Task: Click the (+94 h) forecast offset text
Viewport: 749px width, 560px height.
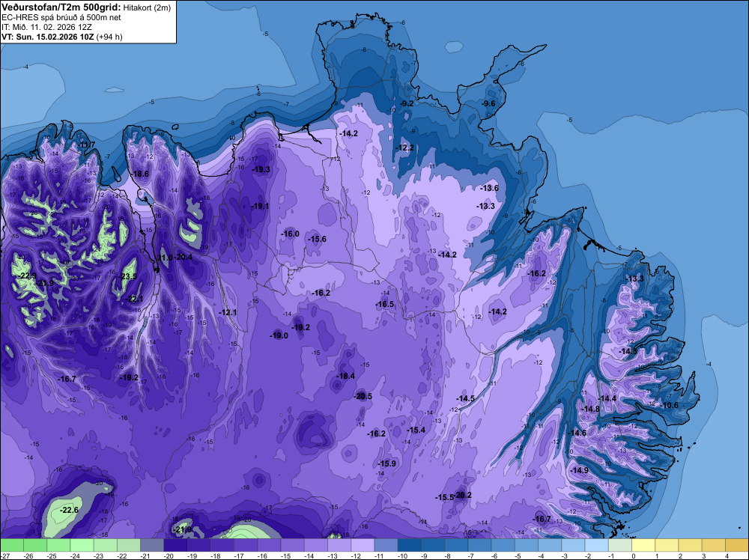Action: 109,37
